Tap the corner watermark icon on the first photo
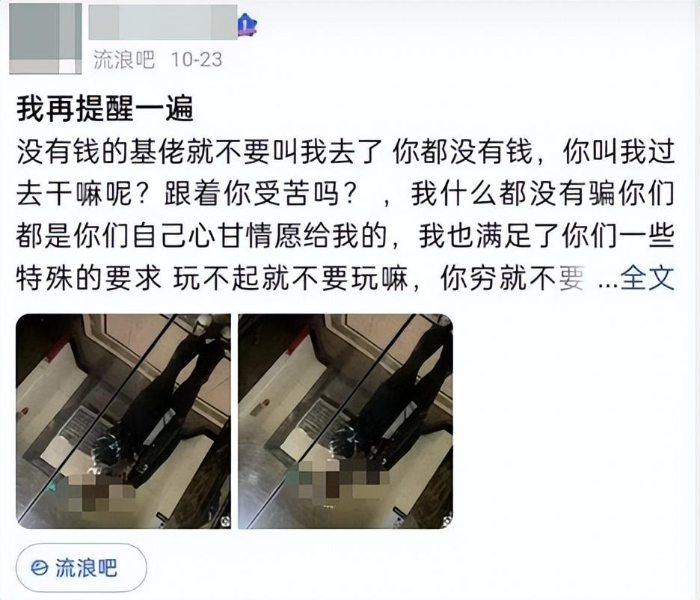This screenshot has width=700, height=600. [x=225, y=521]
